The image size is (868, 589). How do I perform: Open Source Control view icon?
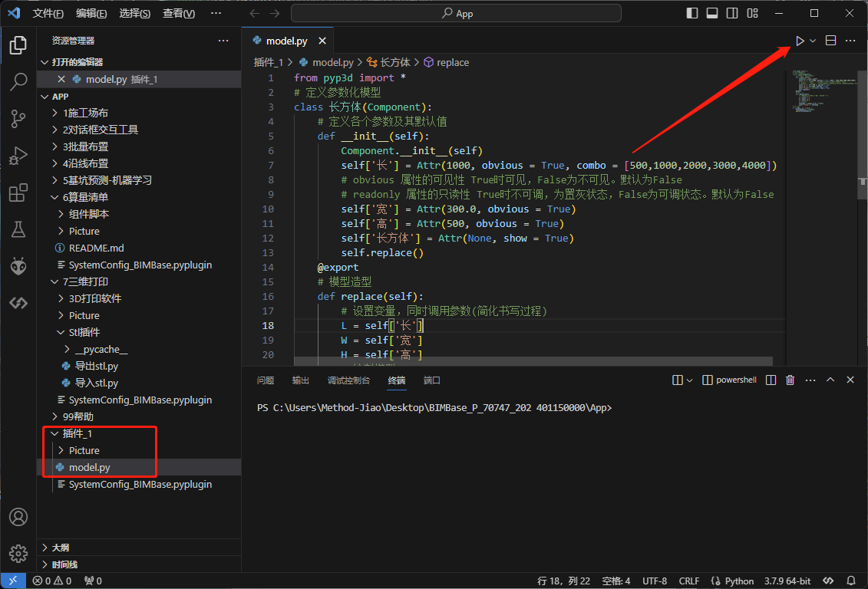click(x=18, y=119)
